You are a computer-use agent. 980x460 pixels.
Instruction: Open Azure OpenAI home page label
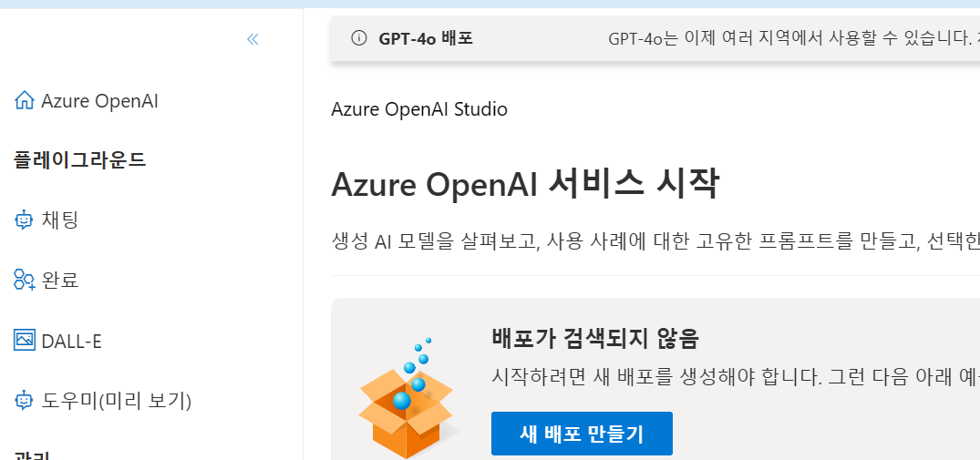coord(99,101)
